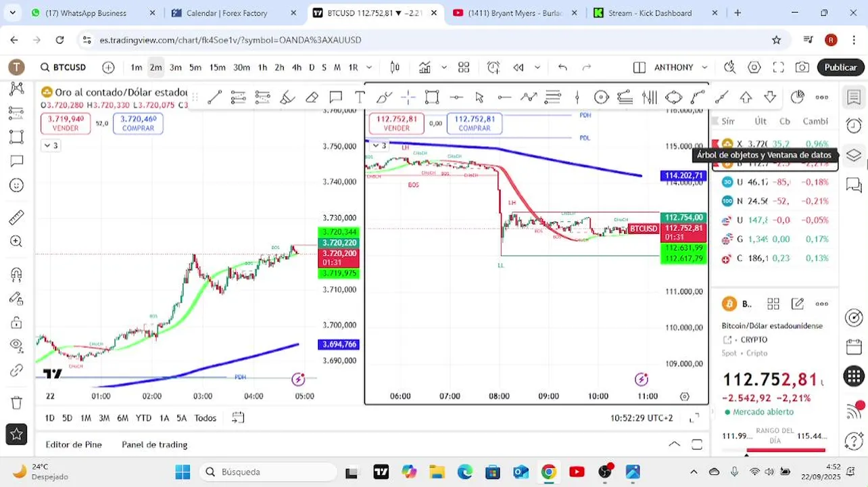The height and width of the screenshot is (487, 868).
Task: Create an alert from top toolbar
Action: 493,67
